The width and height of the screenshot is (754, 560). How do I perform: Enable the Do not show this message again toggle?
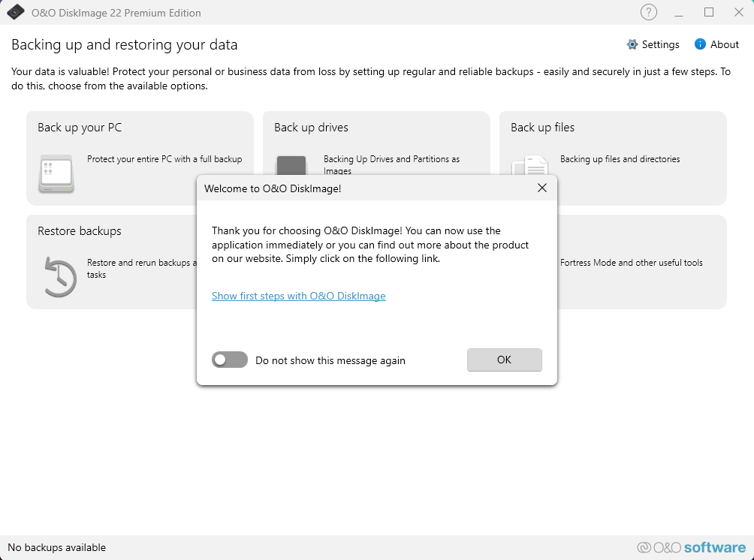point(230,360)
